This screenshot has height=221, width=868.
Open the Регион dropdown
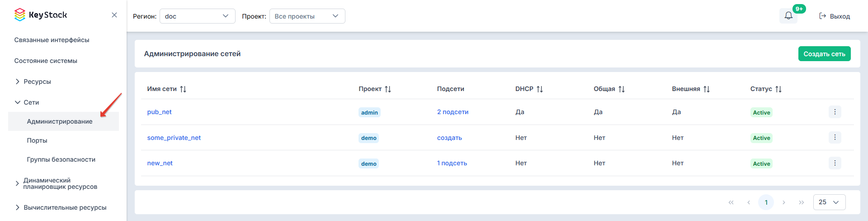coord(198,16)
